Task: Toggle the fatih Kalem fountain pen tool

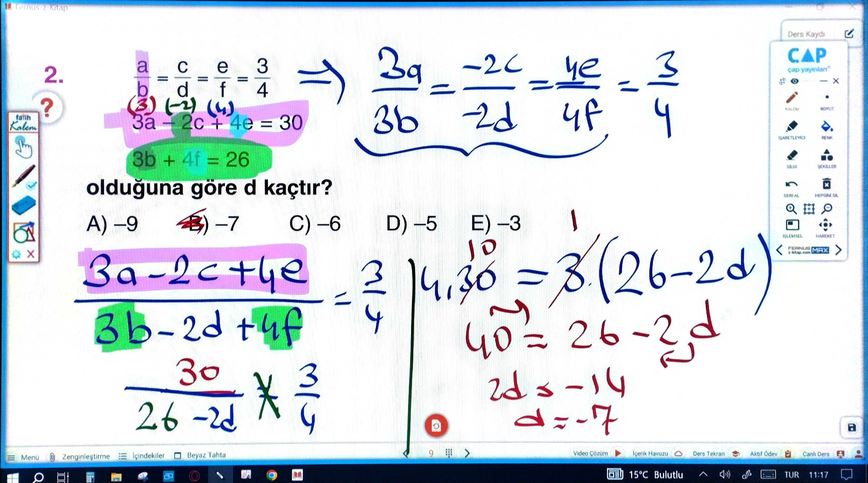Action: pos(24,176)
